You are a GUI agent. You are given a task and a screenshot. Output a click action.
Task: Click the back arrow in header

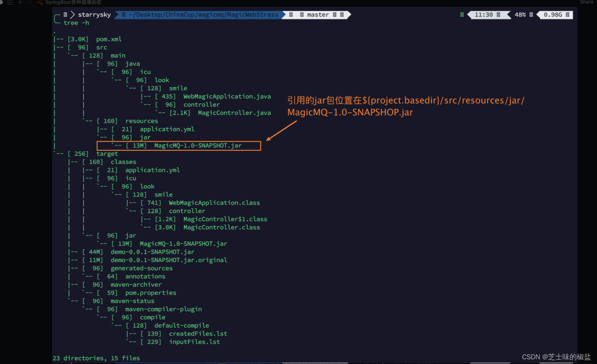(x=21, y=2)
